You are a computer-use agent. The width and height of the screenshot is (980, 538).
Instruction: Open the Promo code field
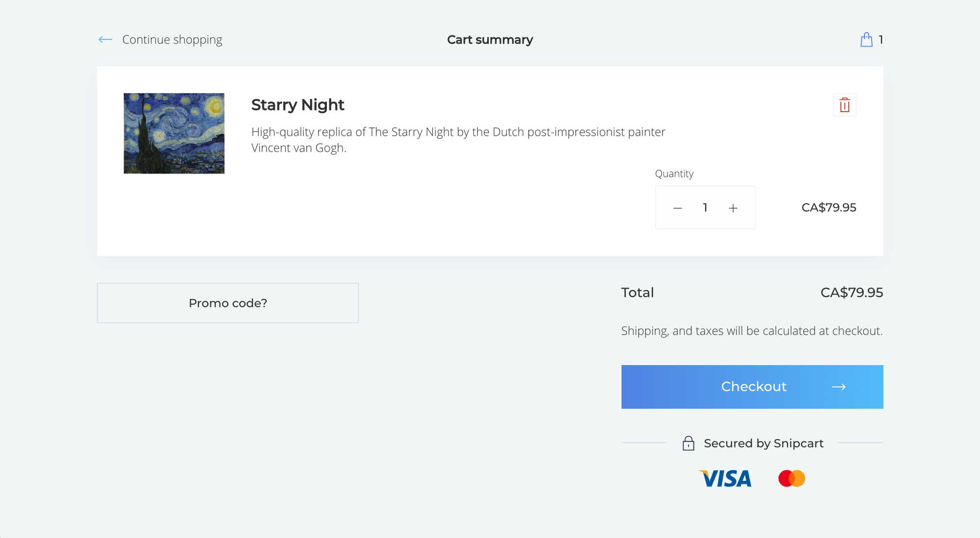pyautogui.click(x=228, y=303)
